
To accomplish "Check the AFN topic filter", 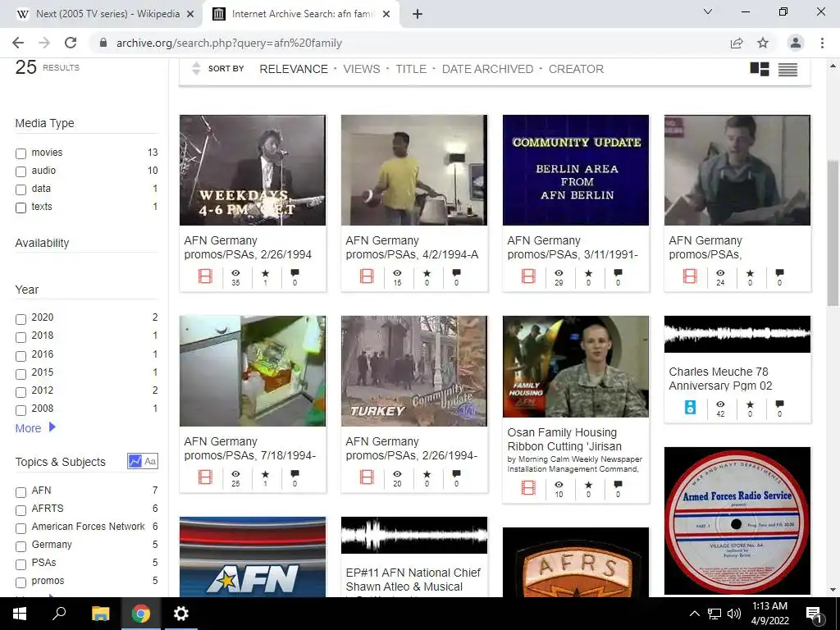I will point(21,492).
